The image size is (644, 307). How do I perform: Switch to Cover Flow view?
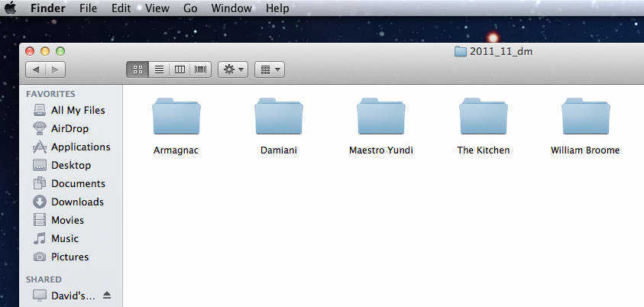click(200, 69)
